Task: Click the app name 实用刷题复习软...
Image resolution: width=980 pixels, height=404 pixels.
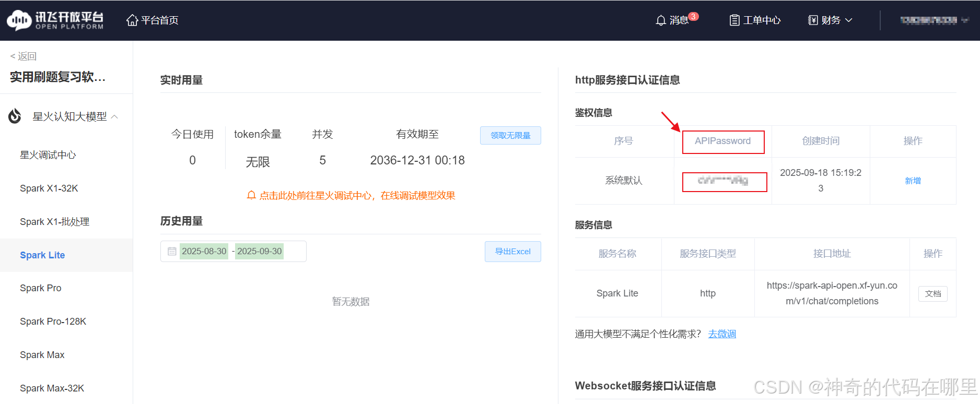Action: point(57,77)
